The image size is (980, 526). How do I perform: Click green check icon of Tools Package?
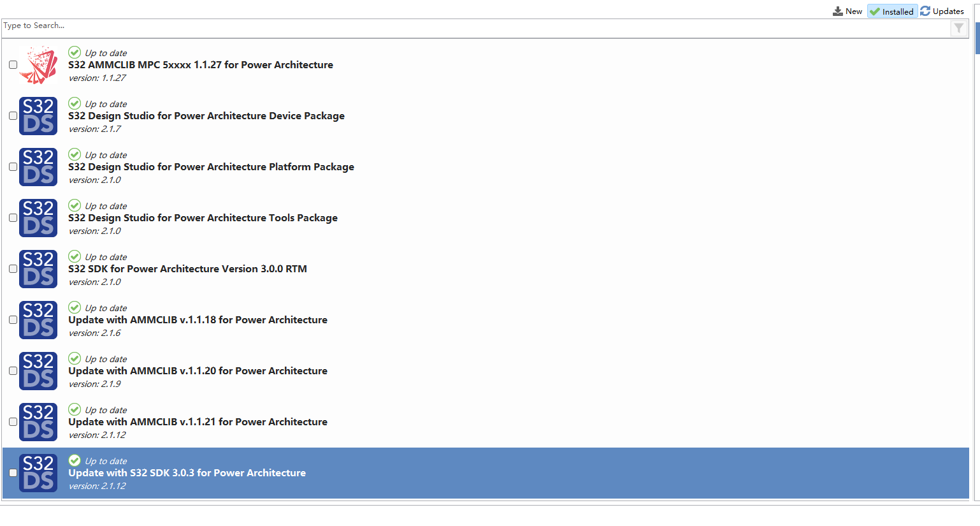pos(75,205)
